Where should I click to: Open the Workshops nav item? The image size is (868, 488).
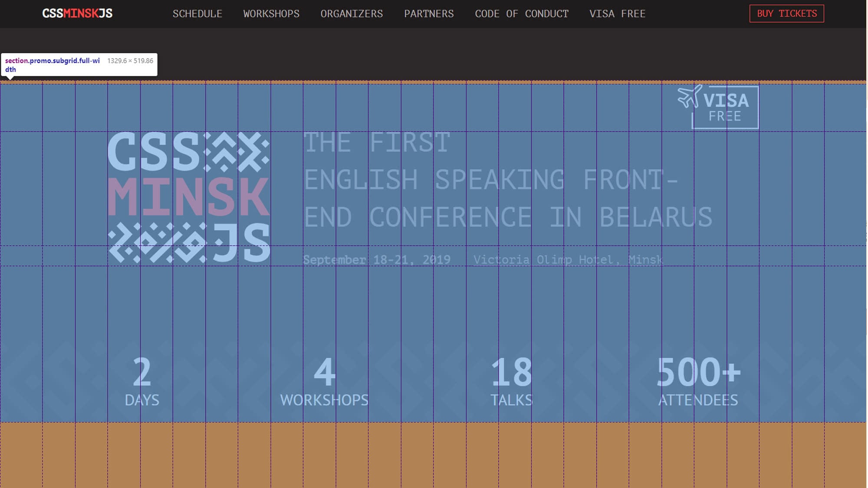pos(271,14)
